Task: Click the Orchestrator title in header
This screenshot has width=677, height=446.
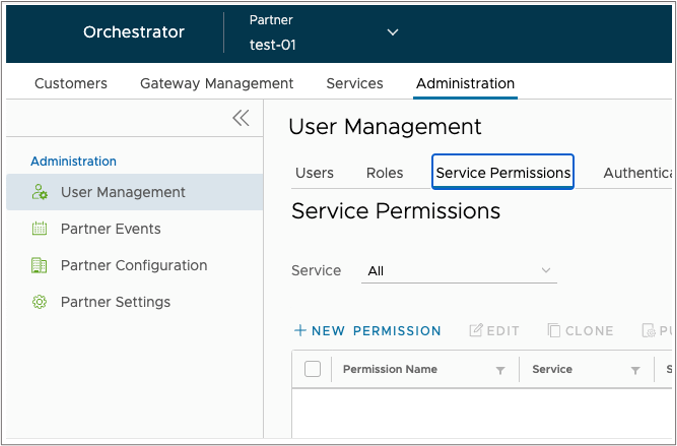Action: click(134, 32)
